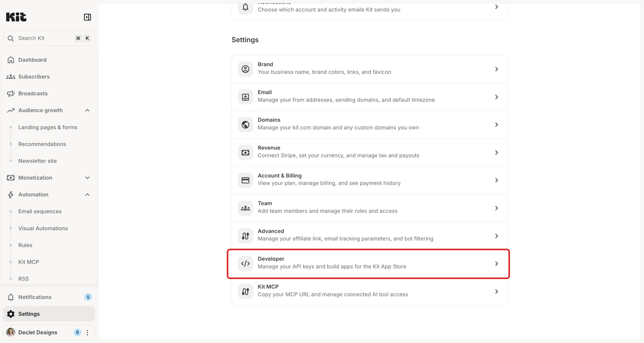Collapse the sidebar using the panel icon
Screen dimensions: 644x343
[x=87, y=17]
